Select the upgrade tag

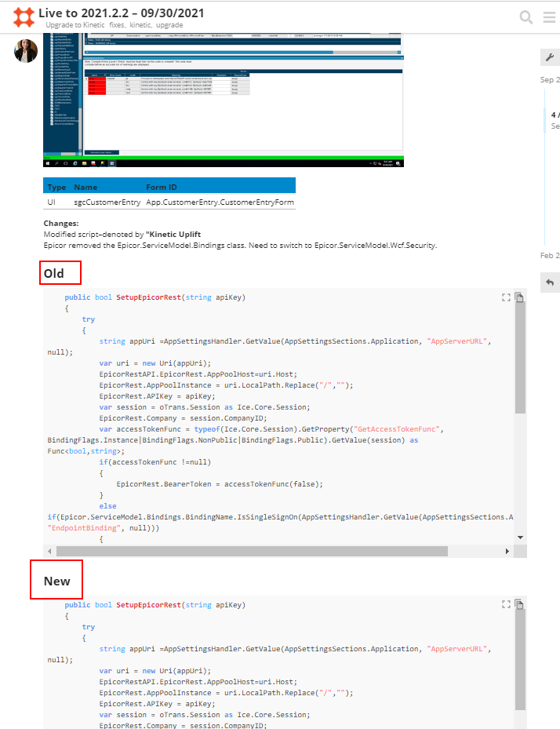(x=169, y=25)
